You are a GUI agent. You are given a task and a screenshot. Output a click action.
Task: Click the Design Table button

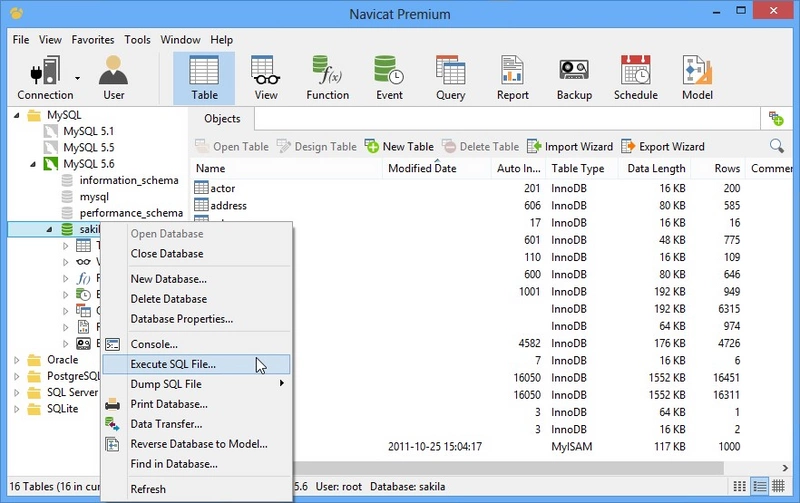(x=316, y=146)
